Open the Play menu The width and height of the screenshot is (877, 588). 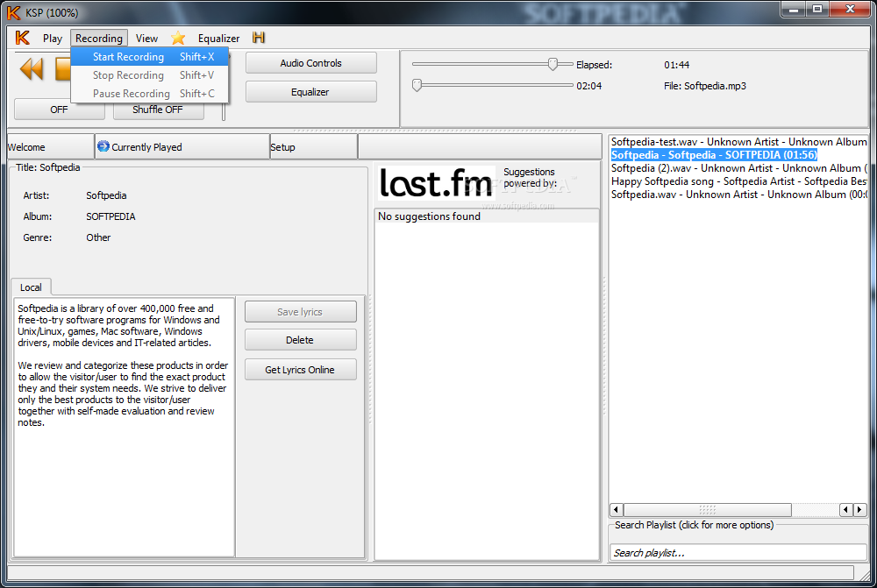(53, 38)
